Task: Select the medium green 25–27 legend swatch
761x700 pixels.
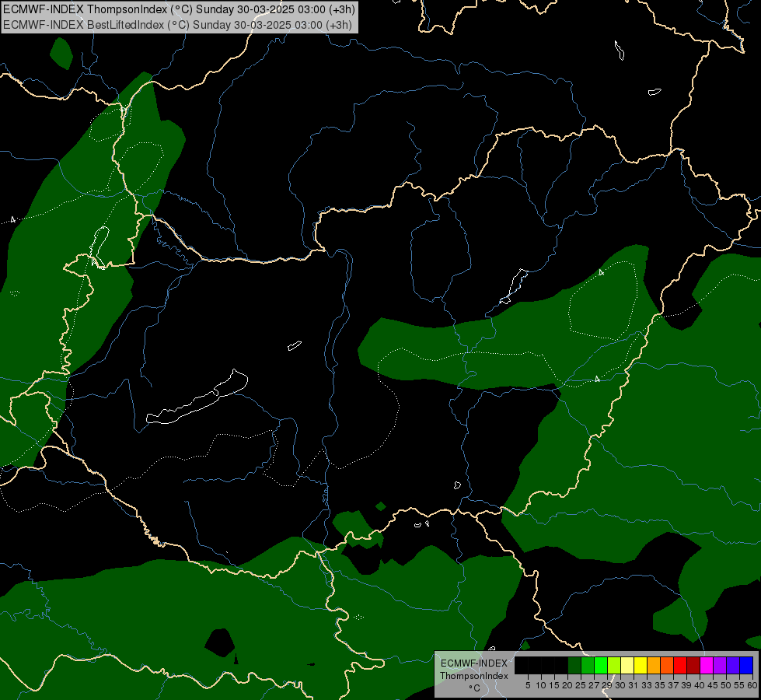Action: pos(587,665)
